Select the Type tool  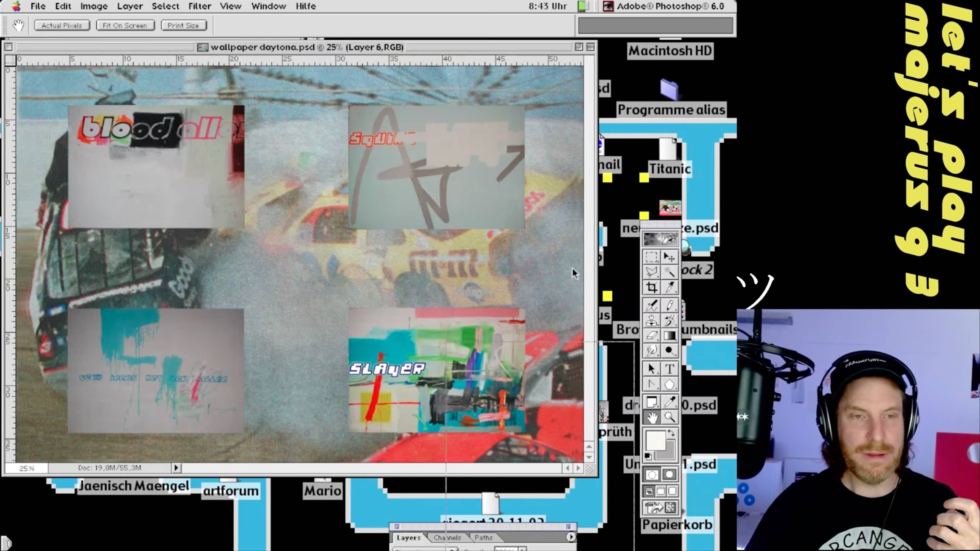(x=670, y=369)
